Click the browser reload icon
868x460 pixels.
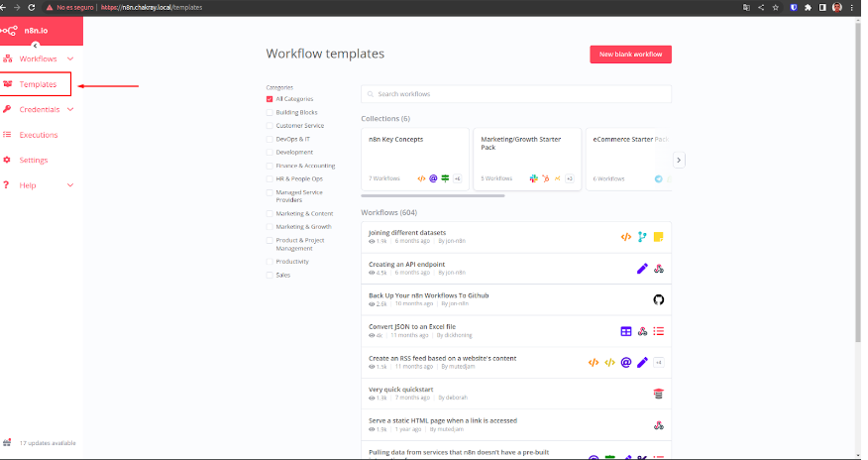31,7
